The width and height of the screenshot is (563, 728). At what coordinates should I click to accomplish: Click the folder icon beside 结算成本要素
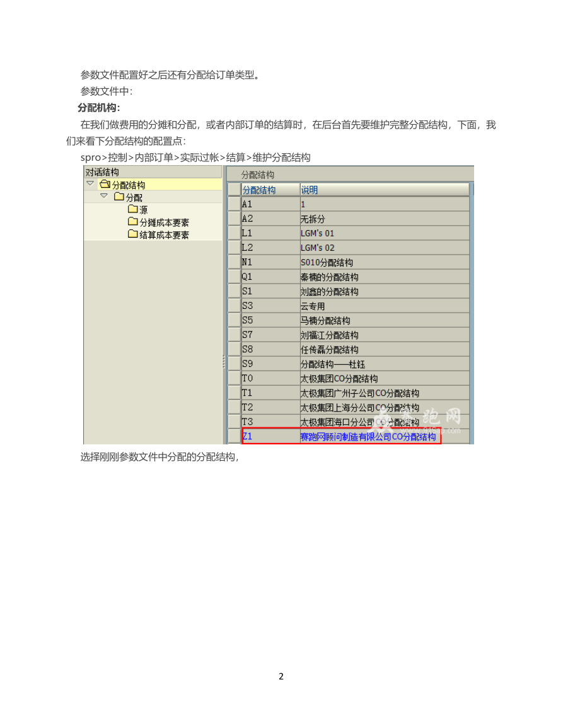[133, 234]
